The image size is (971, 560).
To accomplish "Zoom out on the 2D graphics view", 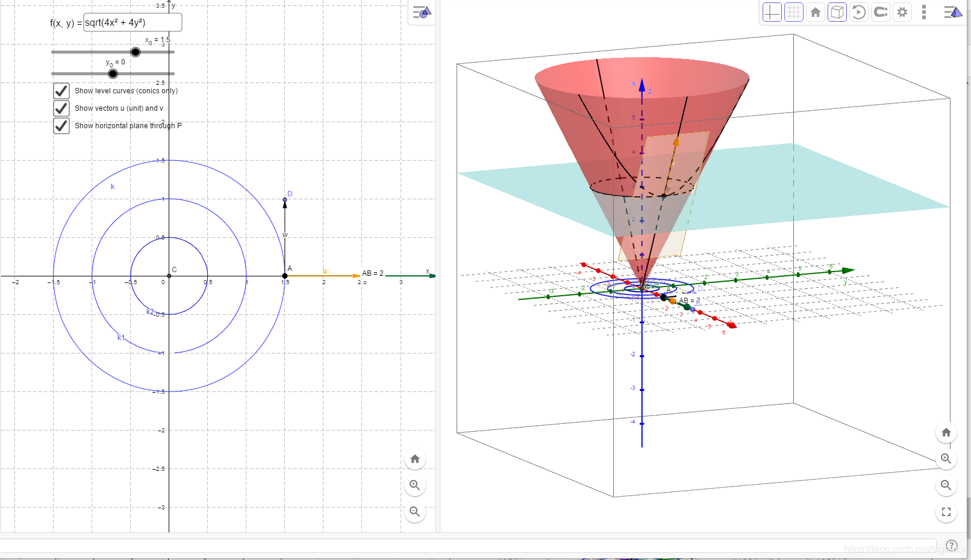I will 415,512.
